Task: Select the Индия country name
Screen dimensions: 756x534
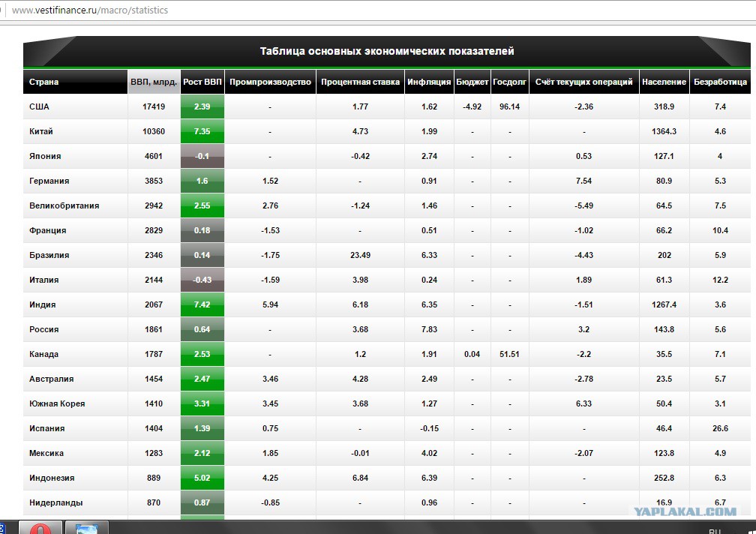Action: coord(43,304)
